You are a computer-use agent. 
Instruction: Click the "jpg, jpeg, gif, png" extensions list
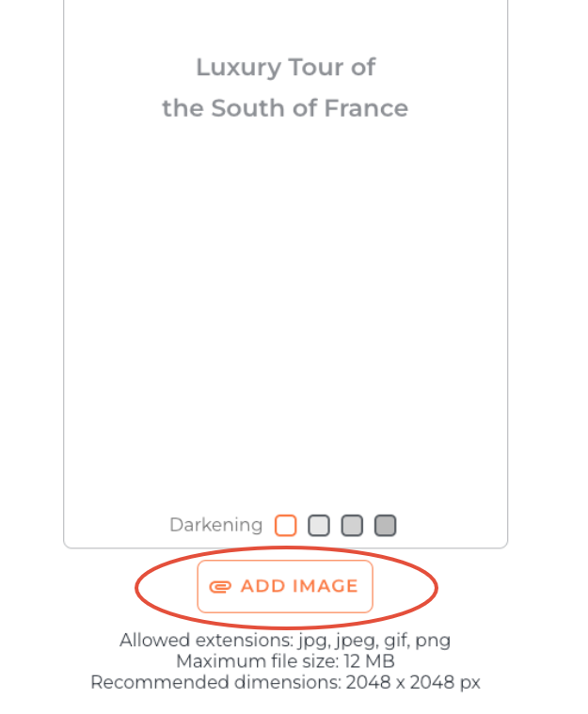[x=374, y=641]
